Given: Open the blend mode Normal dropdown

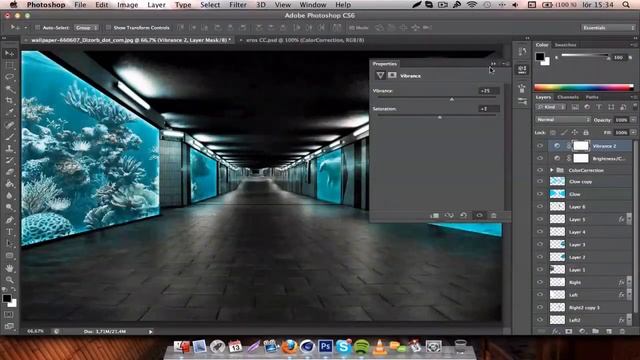Looking at the screenshot, I should (x=563, y=120).
